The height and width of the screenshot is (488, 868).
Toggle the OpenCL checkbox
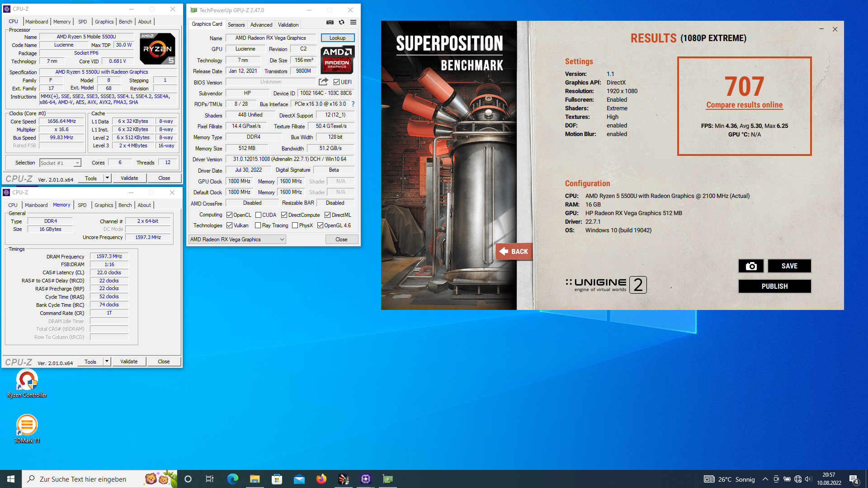pyautogui.click(x=229, y=215)
